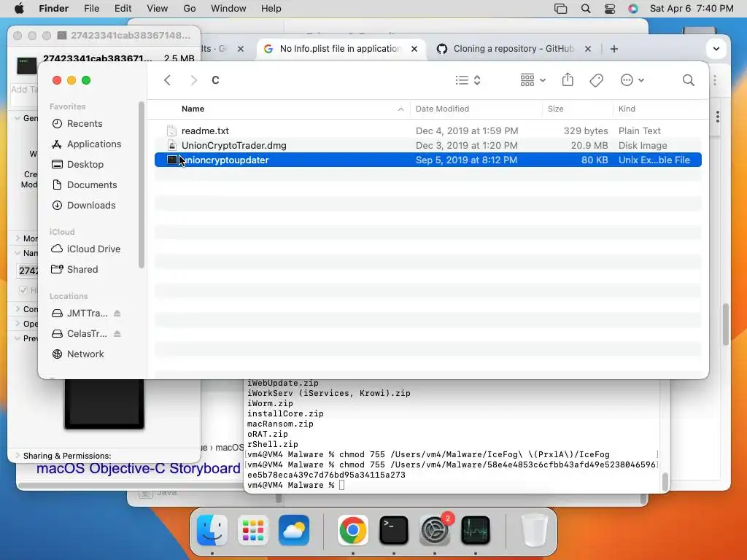Expand Sharing & Permissions in Info window

[x=18, y=455]
